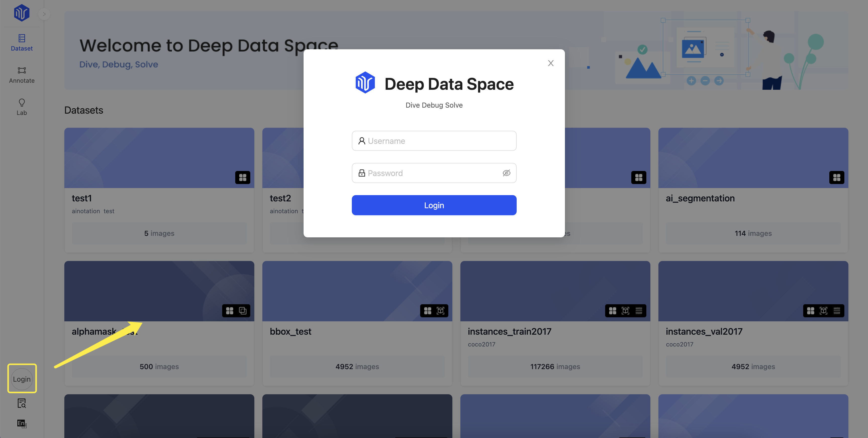The width and height of the screenshot is (868, 438).
Task: Click the classification icon on bbox_test card
Action: click(428, 311)
